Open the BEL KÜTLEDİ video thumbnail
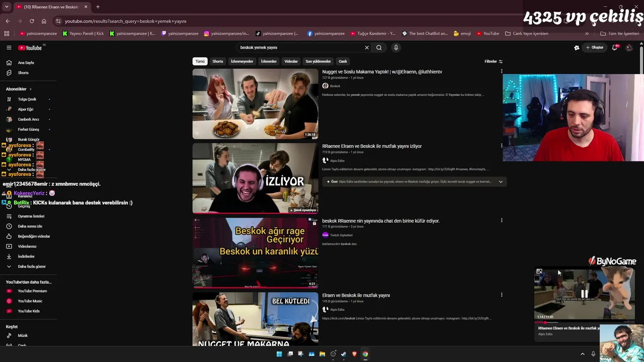The height and width of the screenshot is (362, 644). tap(255, 319)
